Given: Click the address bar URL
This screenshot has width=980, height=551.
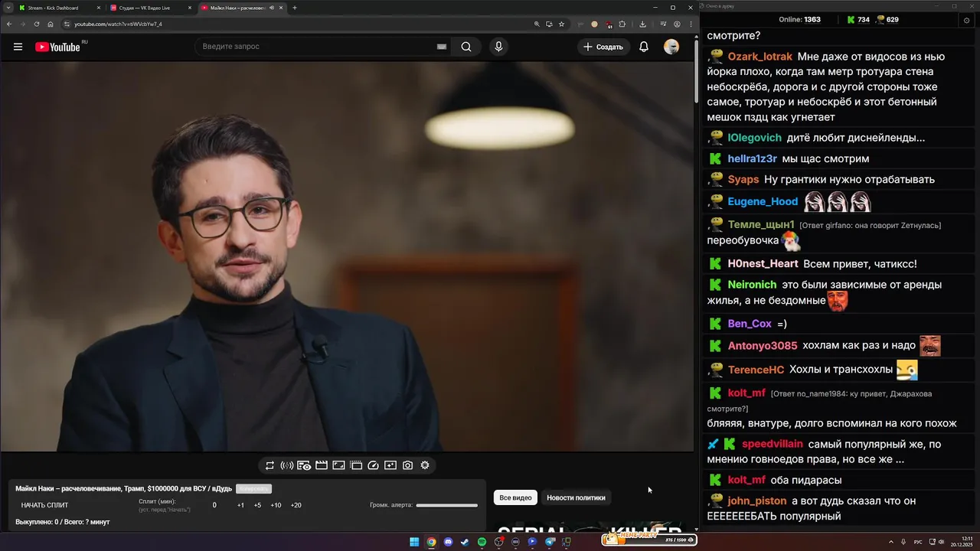Looking at the screenshot, I should click(x=118, y=24).
